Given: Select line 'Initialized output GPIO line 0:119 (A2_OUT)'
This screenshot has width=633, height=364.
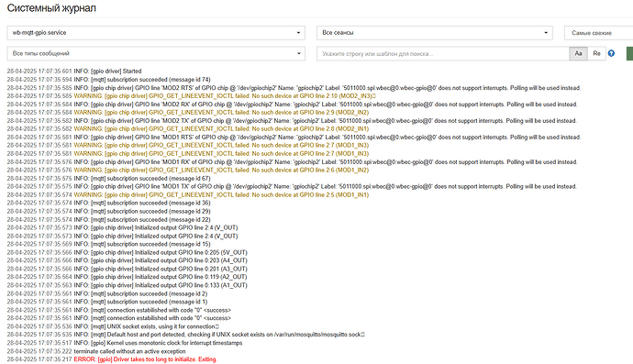Looking at the screenshot, I should point(128,277).
